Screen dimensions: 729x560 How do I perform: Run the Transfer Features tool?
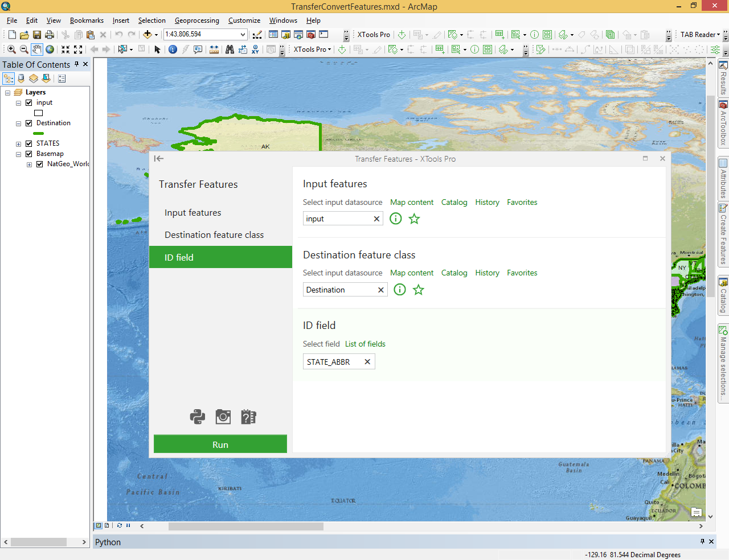tap(220, 444)
